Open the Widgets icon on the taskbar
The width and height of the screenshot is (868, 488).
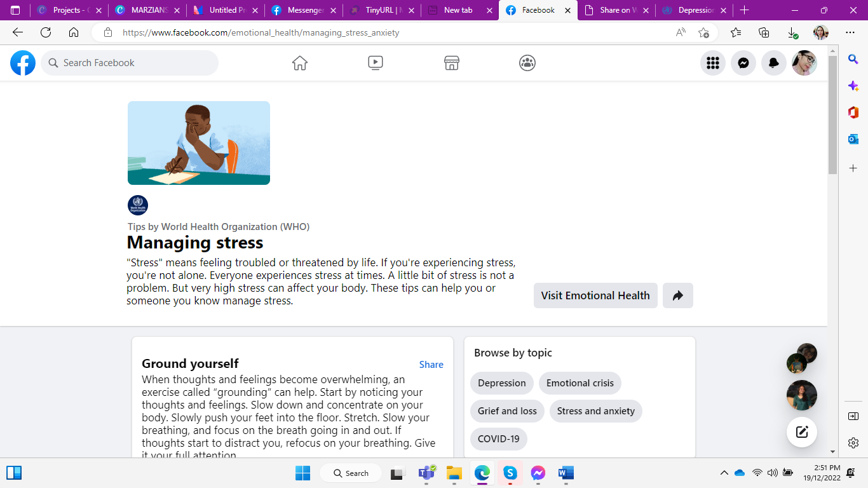[x=14, y=473]
